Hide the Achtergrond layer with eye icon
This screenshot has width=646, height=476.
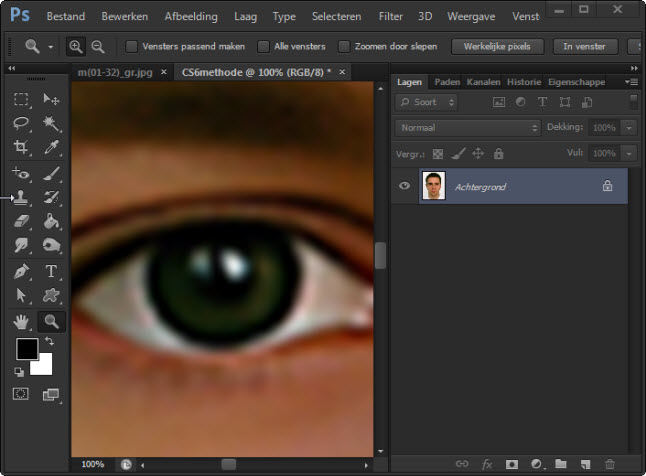(405, 186)
